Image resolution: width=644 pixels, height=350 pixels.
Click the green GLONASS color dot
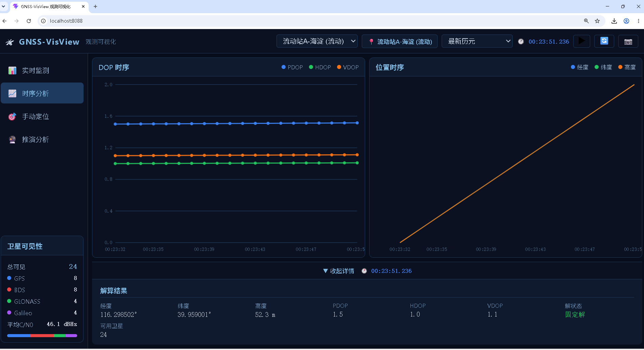[x=9, y=301]
